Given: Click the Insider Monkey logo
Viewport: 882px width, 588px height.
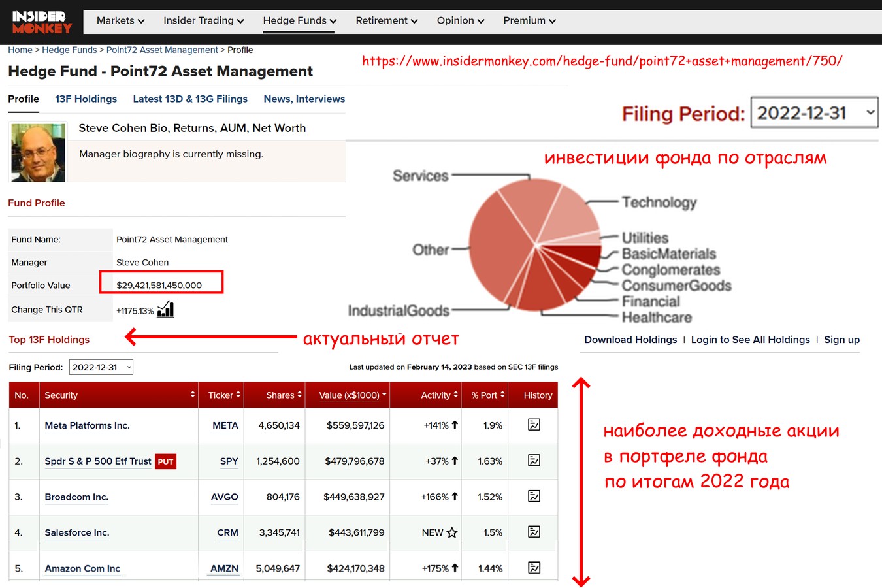Looking at the screenshot, I should [42, 22].
